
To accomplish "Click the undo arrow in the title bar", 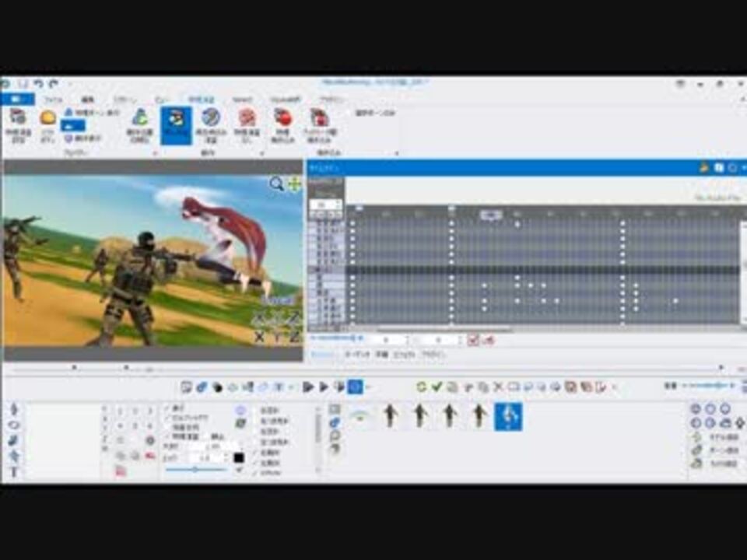I will click(38, 84).
